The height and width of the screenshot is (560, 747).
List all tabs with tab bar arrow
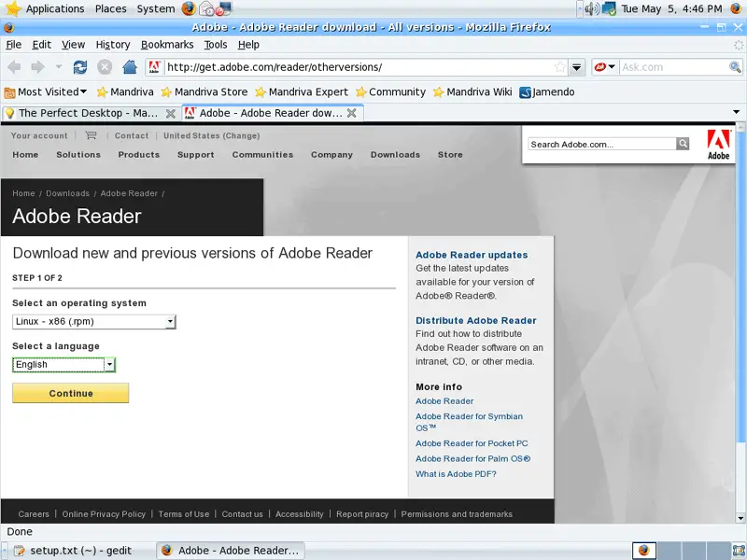click(736, 112)
